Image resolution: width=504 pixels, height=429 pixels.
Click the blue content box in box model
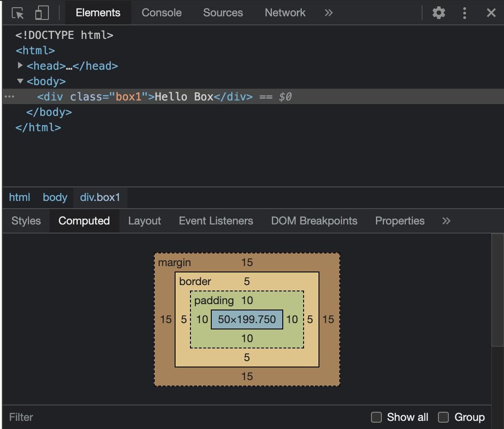[x=247, y=319]
